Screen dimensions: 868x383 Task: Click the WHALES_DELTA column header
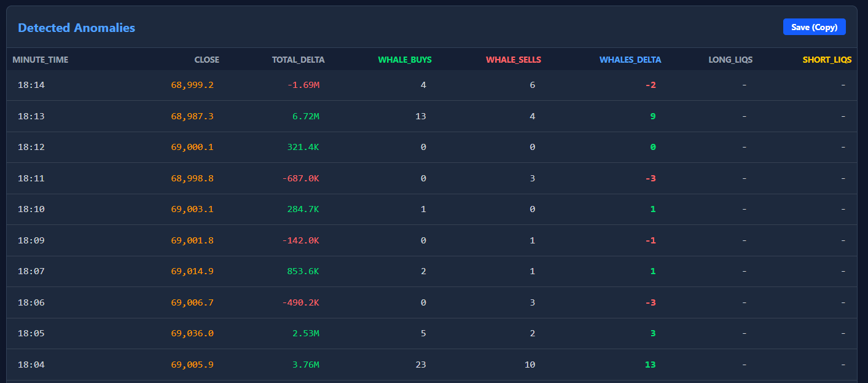630,60
